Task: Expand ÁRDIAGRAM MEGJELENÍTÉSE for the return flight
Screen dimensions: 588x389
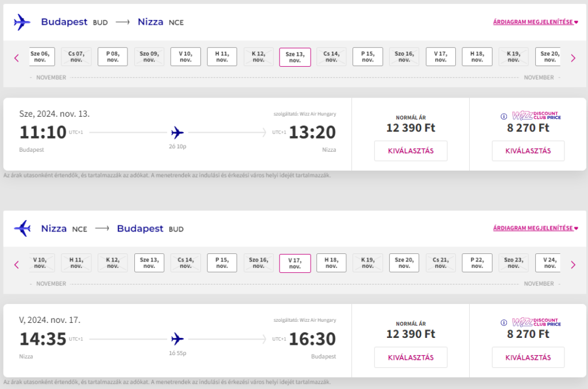Action: click(x=536, y=228)
